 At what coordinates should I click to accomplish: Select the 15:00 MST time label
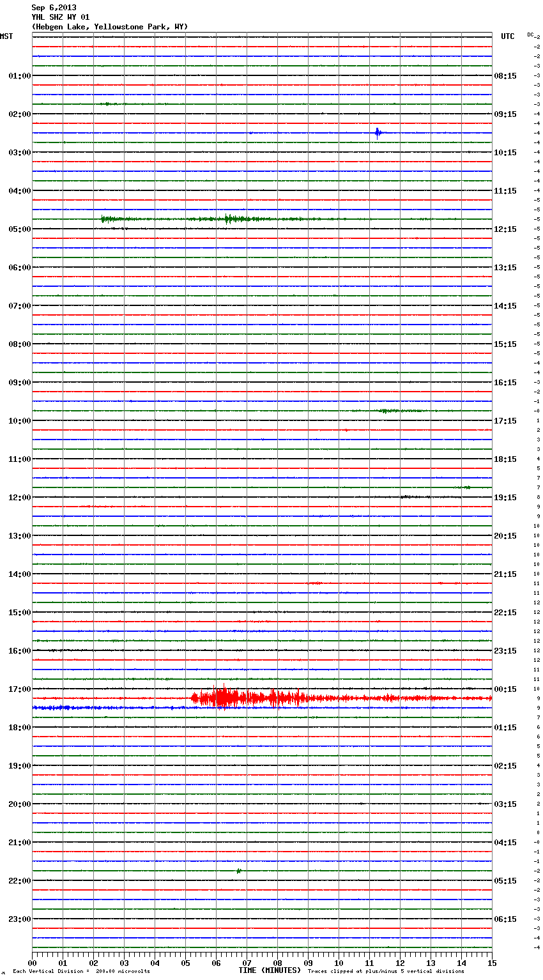pos(20,613)
